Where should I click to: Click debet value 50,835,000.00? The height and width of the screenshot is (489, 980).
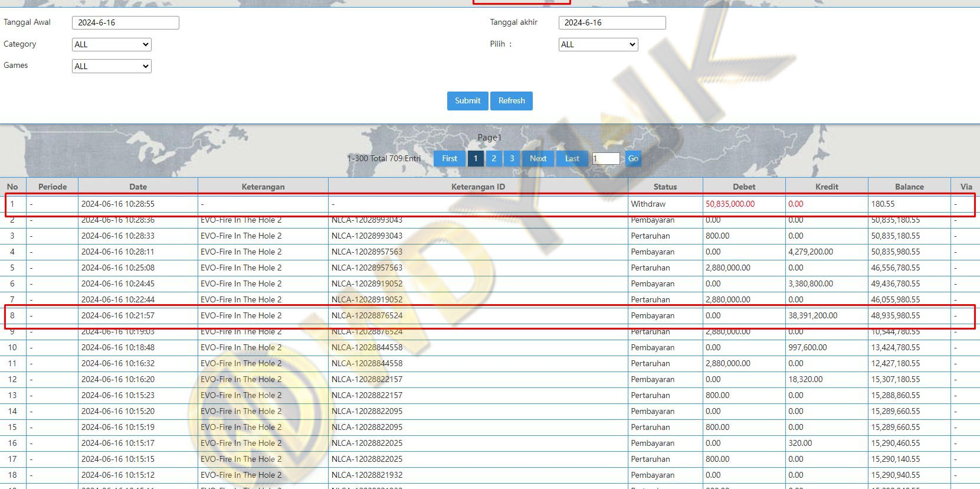[x=730, y=204]
